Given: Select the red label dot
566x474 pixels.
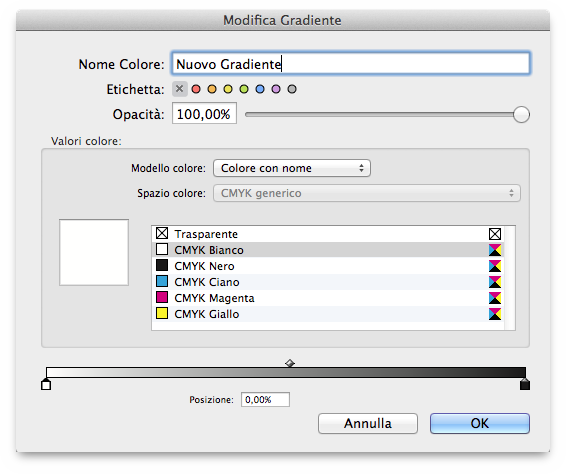Looking at the screenshot, I should pos(196,89).
